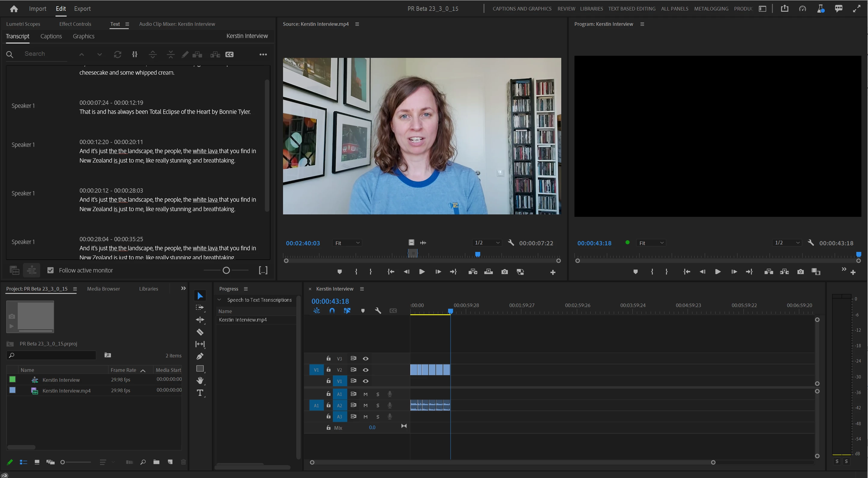The width and height of the screenshot is (868, 478).
Task: Open the Export workspace tab
Action: click(82, 9)
